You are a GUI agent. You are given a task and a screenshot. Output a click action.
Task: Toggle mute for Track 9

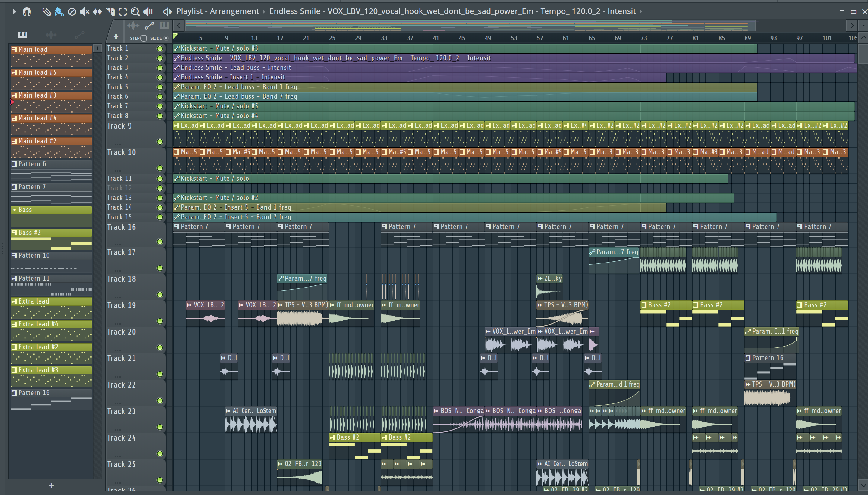tap(159, 142)
